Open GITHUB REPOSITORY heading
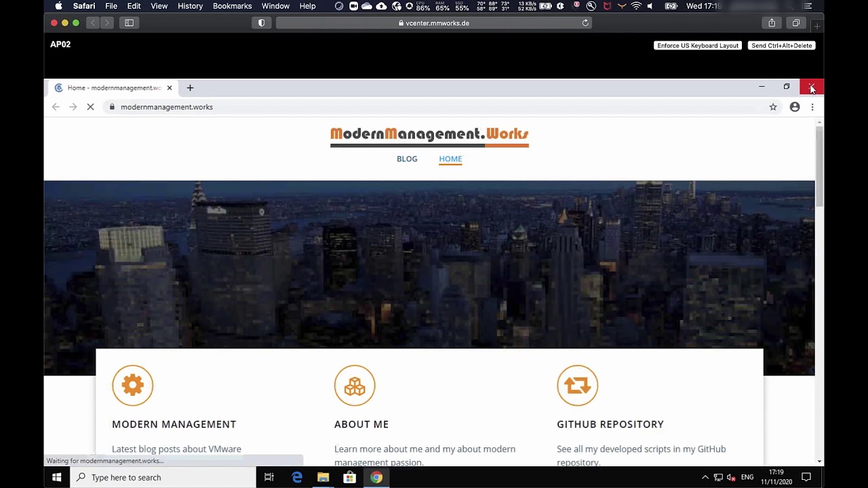Screen dimensions: 868x488 click(x=610, y=424)
